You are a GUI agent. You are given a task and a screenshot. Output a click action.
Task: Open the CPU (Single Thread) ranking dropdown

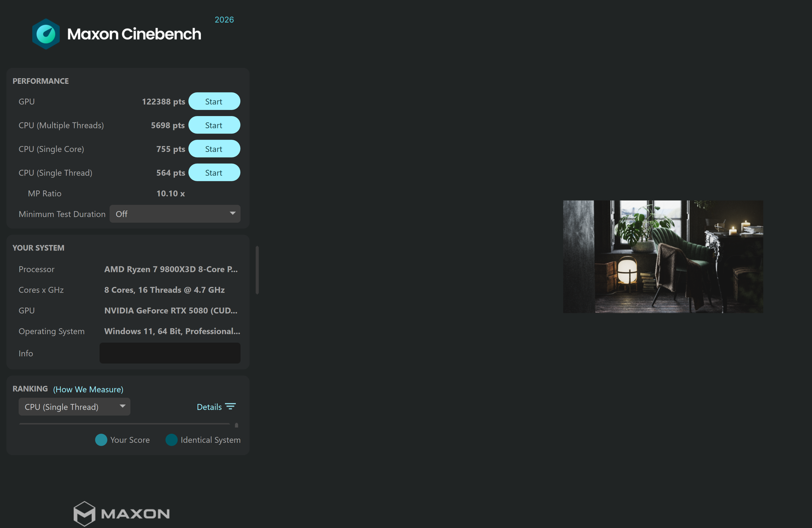(x=74, y=407)
